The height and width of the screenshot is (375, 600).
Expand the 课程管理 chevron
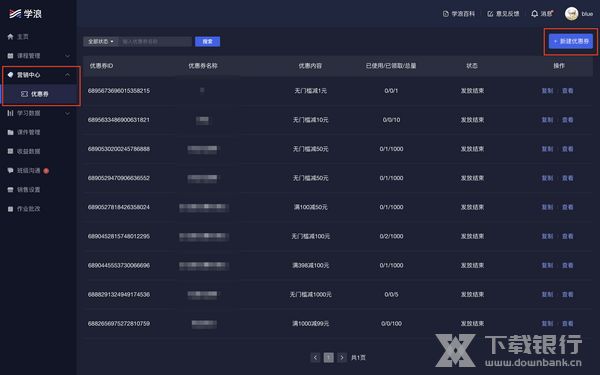67,56
